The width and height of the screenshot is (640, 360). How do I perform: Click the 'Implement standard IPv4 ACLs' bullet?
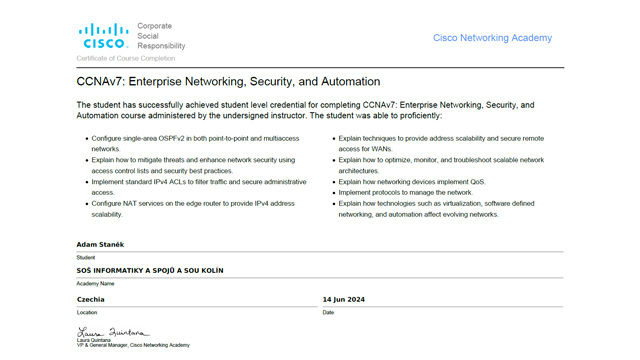(x=199, y=187)
